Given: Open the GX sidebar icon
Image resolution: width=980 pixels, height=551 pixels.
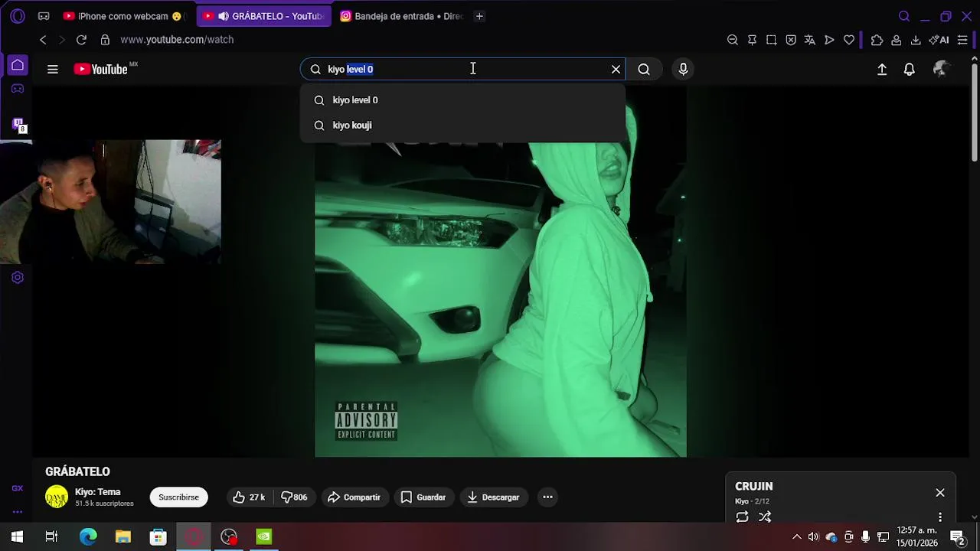Looking at the screenshot, I should [x=18, y=488].
